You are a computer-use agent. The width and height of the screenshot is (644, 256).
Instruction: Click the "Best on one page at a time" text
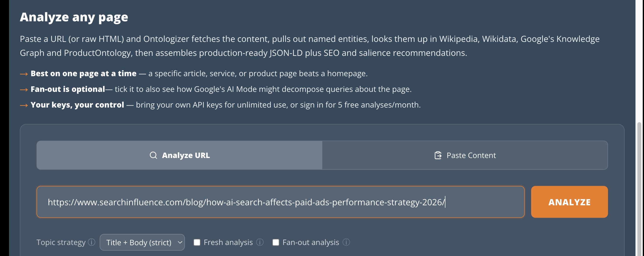click(x=83, y=73)
